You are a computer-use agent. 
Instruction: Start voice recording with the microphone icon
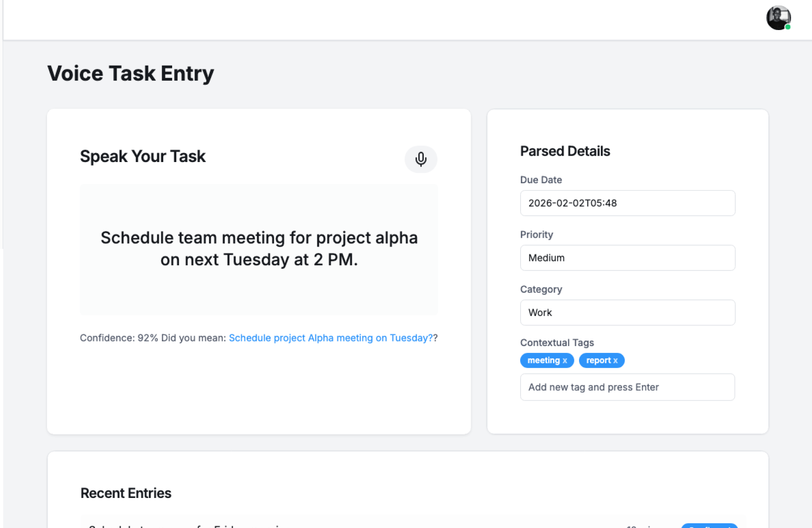click(420, 159)
